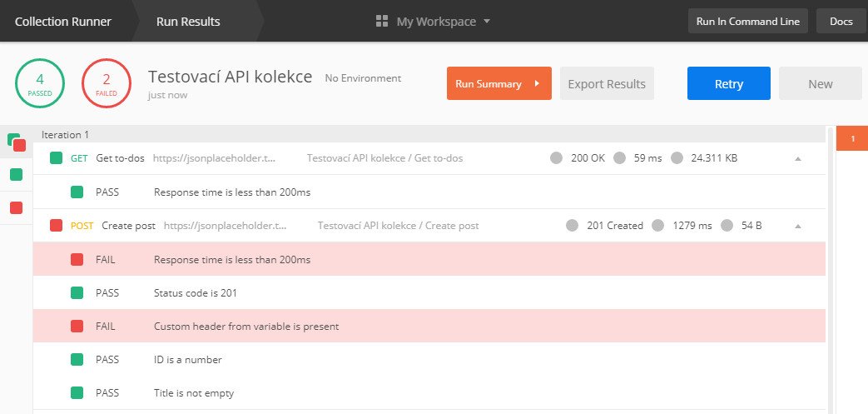This screenshot has height=414, width=868.
Task: Filter by failed tests red sidebar icon
Action: [x=16, y=207]
